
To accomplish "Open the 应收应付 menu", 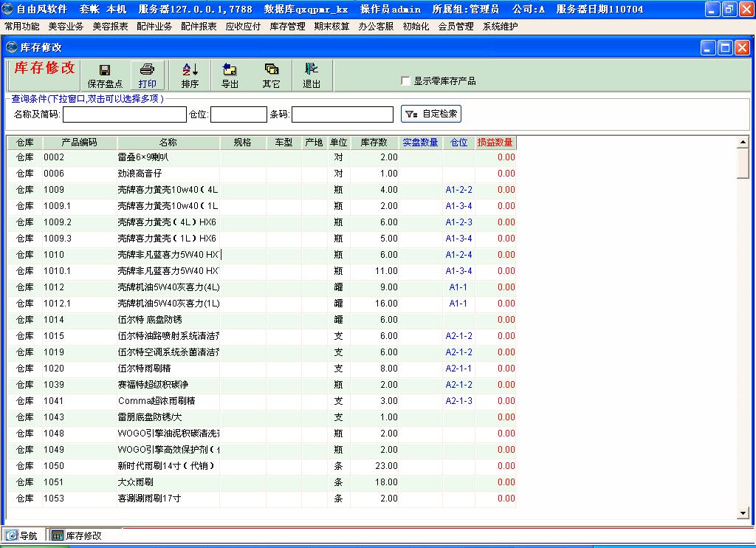I will (243, 27).
